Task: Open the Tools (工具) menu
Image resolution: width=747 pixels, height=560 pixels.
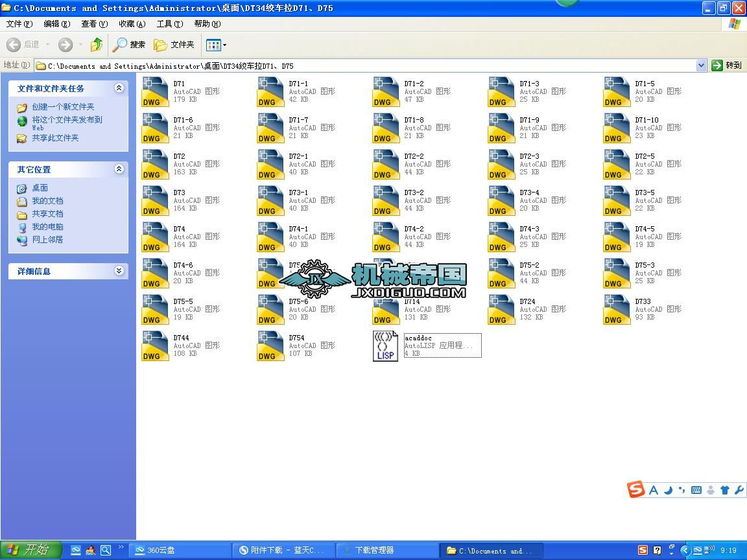Action: (x=169, y=24)
